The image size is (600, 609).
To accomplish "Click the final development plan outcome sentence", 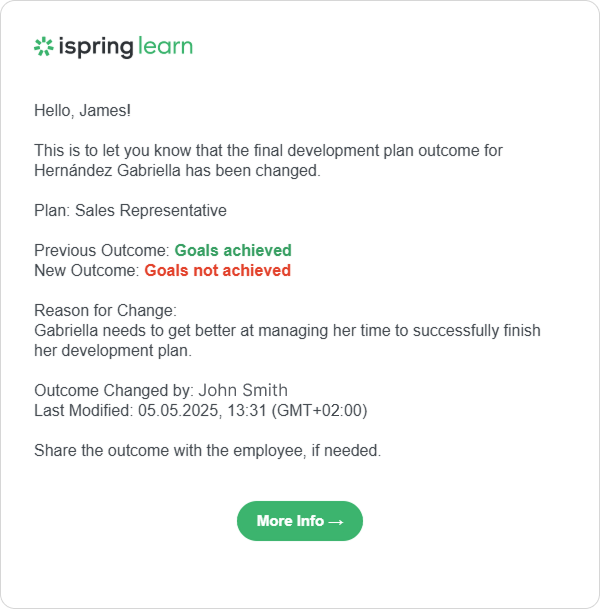I will pyautogui.click(x=268, y=160).
